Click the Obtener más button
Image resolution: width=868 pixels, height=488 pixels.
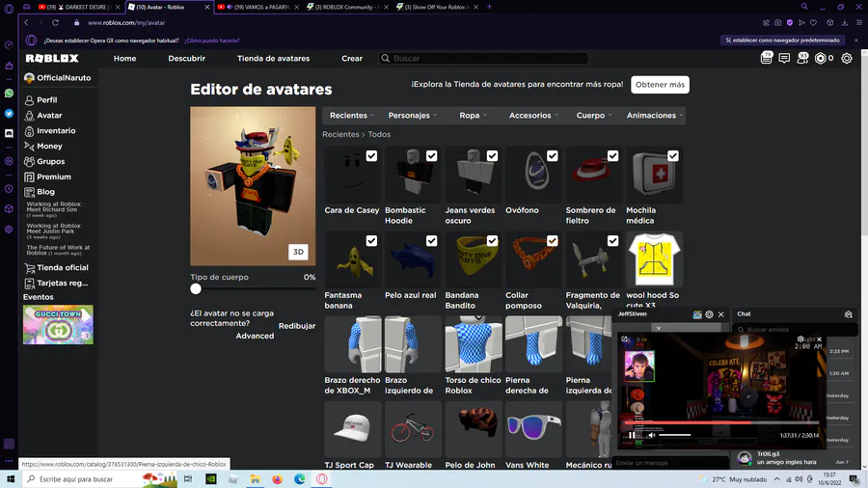click(660, 85)
